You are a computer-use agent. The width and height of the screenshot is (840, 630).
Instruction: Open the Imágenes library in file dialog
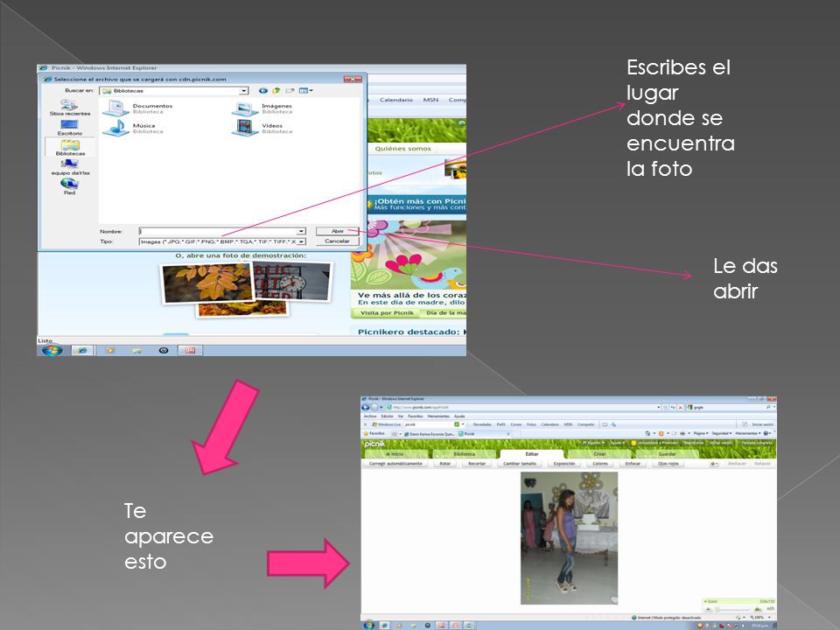(x=263, y=108)
